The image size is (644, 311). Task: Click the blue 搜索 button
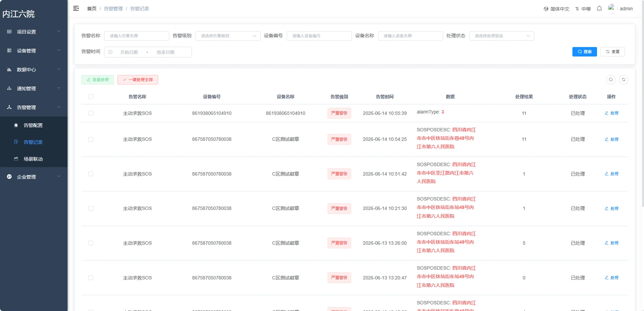coord(585,52)
